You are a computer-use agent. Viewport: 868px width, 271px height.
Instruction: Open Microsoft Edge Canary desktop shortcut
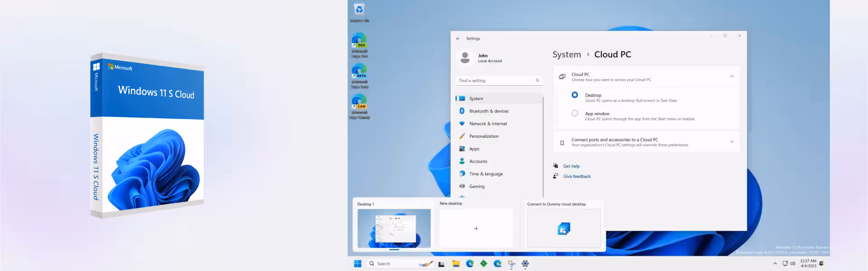pyautogui.click(x=359, y=107)
